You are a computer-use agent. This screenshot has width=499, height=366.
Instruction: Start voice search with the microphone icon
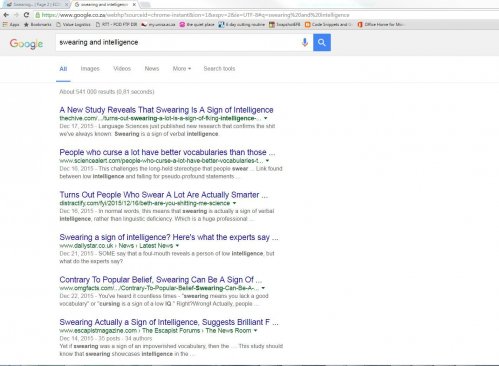tap(304, 42)
